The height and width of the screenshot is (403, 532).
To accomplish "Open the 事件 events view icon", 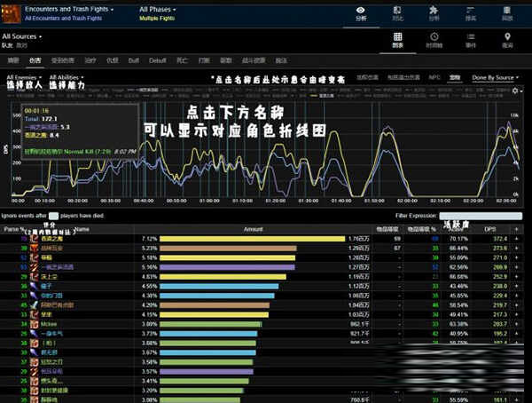I will [471, 39].
